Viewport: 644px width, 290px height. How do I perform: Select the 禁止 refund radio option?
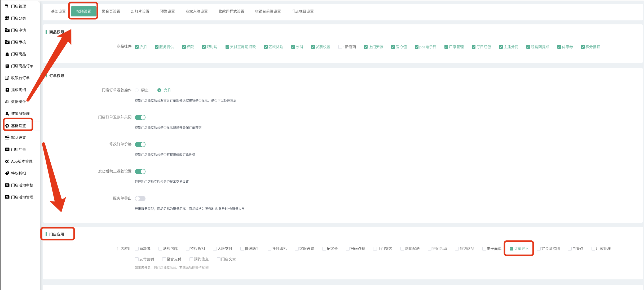(137, 90)
